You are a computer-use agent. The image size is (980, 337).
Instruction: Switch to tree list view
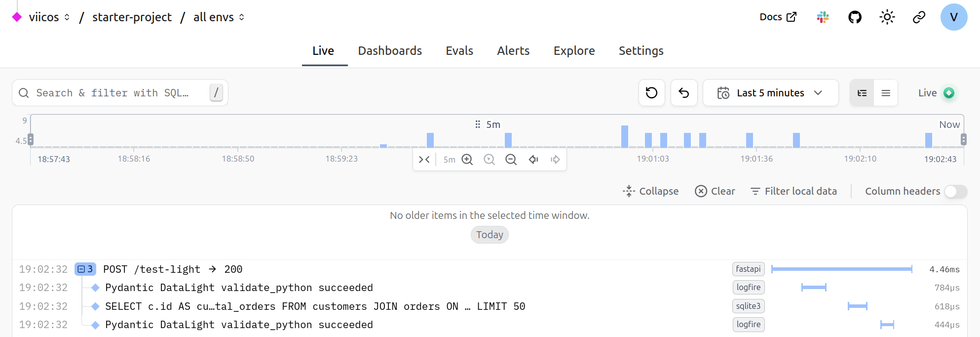pyautogui.click(x=862, y=93)
